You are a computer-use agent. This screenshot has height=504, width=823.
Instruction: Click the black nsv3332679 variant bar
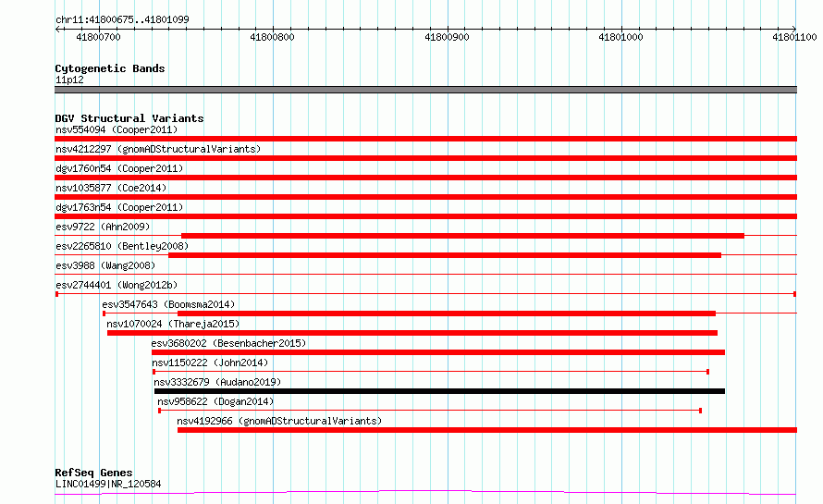[439, 391]
